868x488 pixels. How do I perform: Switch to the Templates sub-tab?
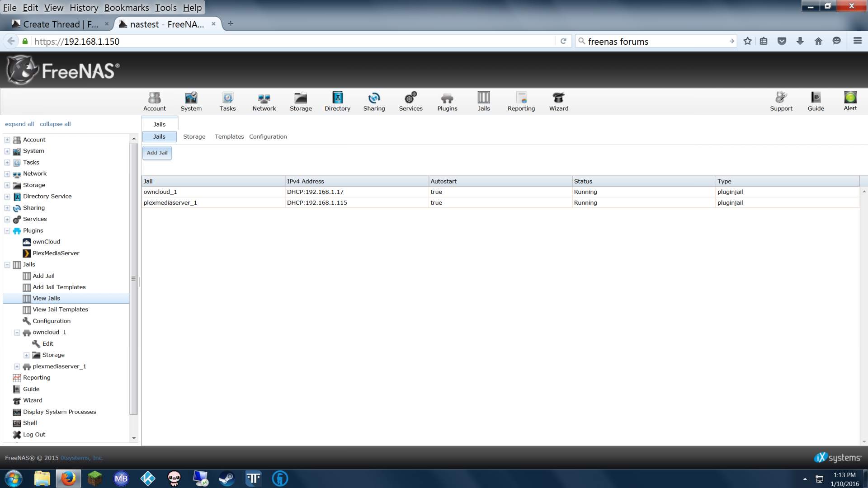tap(229, 136)
